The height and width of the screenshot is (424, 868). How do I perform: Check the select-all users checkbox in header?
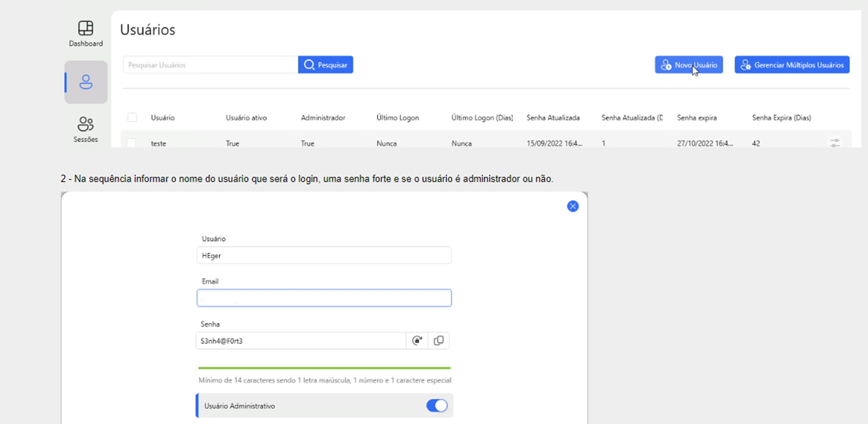[132, 118]
